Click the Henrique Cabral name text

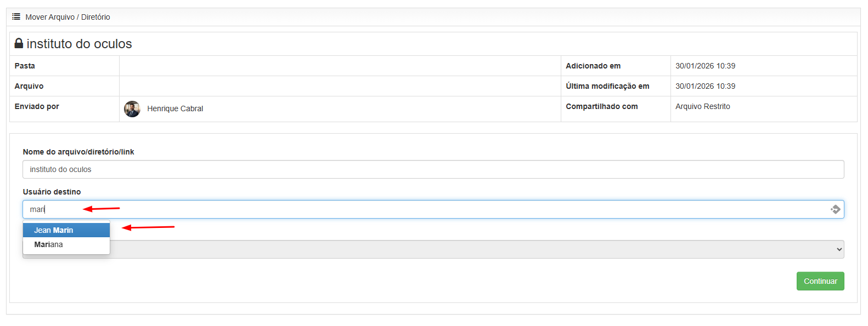175,108
